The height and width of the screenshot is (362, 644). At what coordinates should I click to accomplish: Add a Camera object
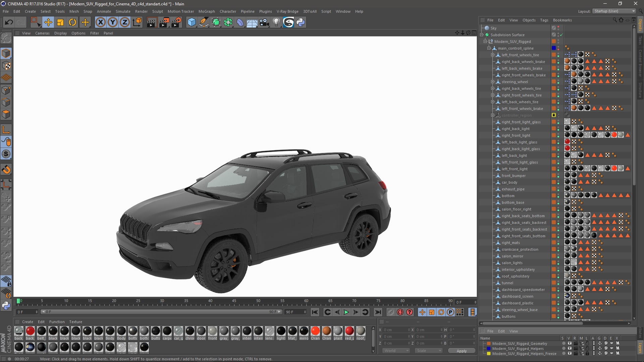click(x=264, y=22)
